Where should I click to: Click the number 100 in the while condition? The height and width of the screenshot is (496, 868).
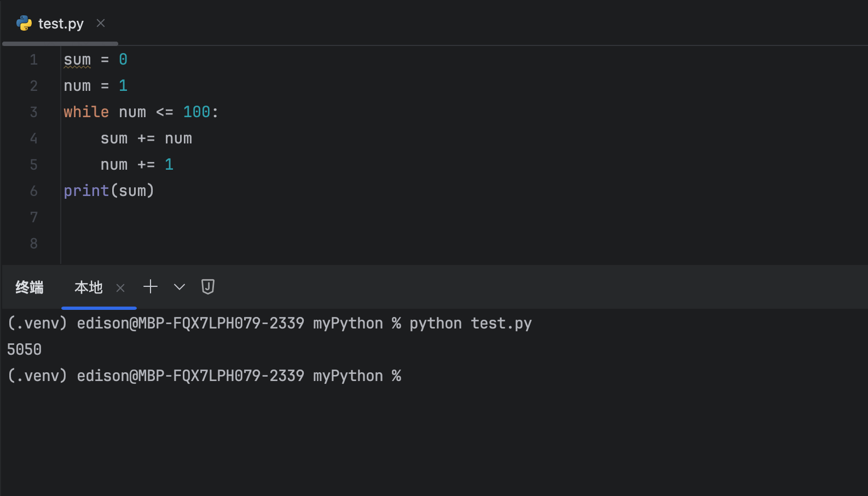[x=196, y=112]
